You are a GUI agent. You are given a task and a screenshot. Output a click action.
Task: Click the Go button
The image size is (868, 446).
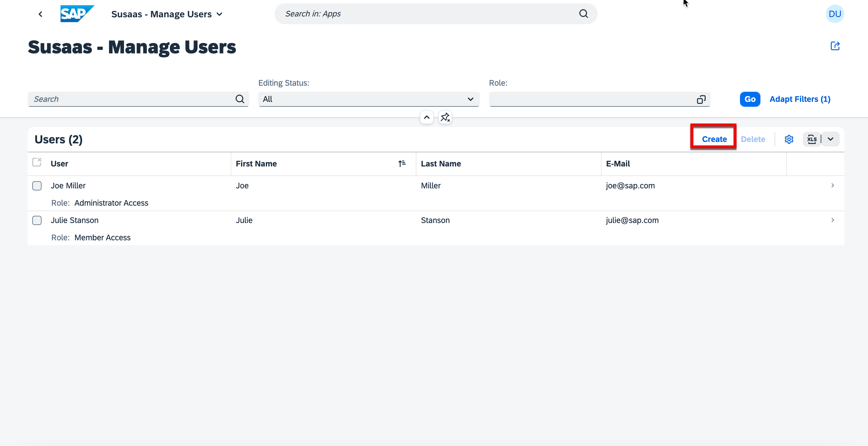pos(750,99)
